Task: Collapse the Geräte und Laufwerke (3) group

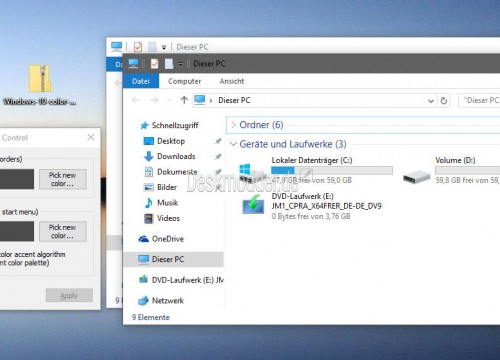Action: pyautogui.click(x=233, y=144)
